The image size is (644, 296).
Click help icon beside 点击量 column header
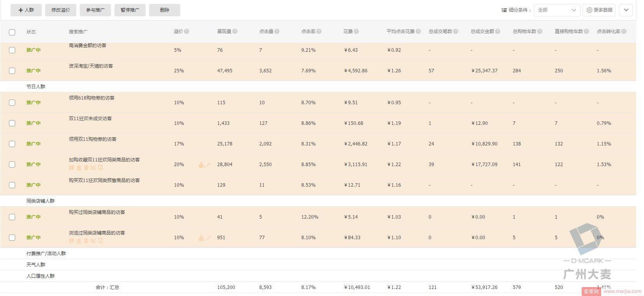coord(277,32)
